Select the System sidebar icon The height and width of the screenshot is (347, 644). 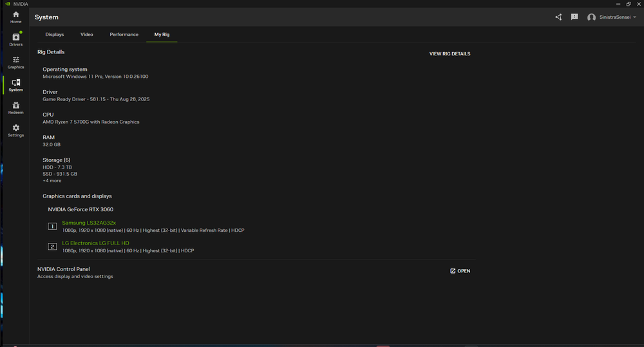coord(15,85)
